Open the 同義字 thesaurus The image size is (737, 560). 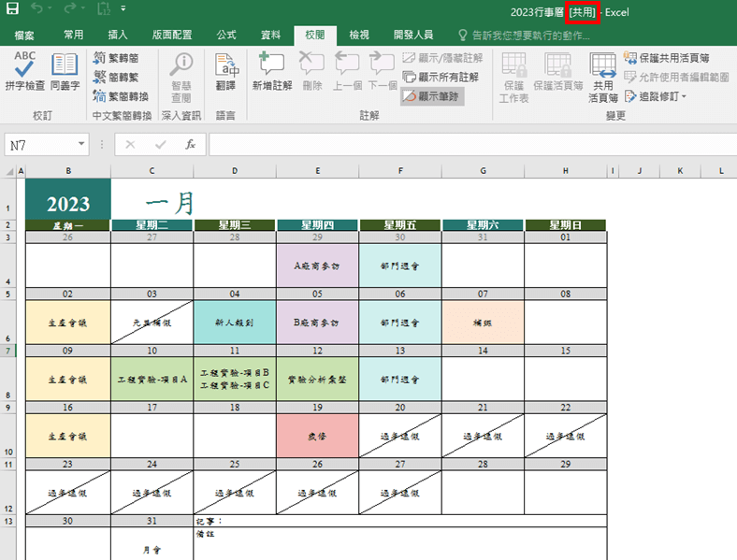coord(65,71)
